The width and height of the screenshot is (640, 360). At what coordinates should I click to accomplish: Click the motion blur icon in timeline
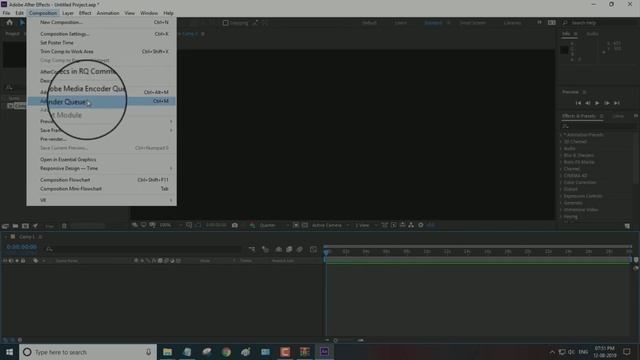[x=300, y=249]
